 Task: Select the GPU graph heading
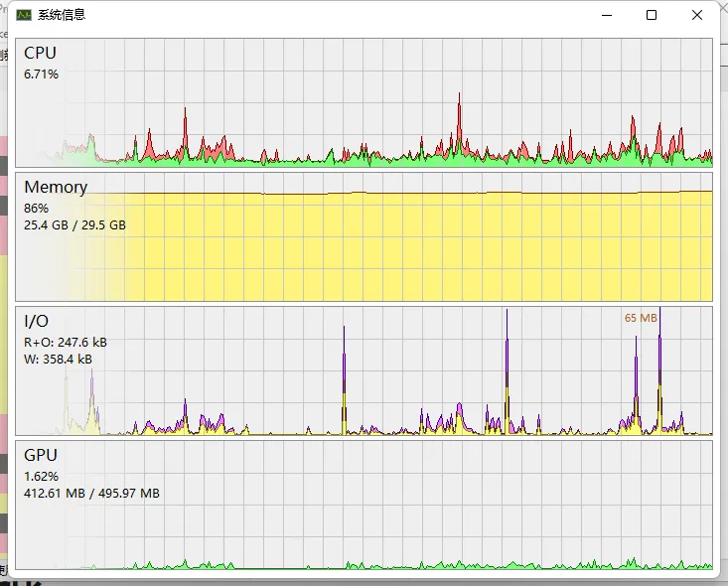[41, 455]
